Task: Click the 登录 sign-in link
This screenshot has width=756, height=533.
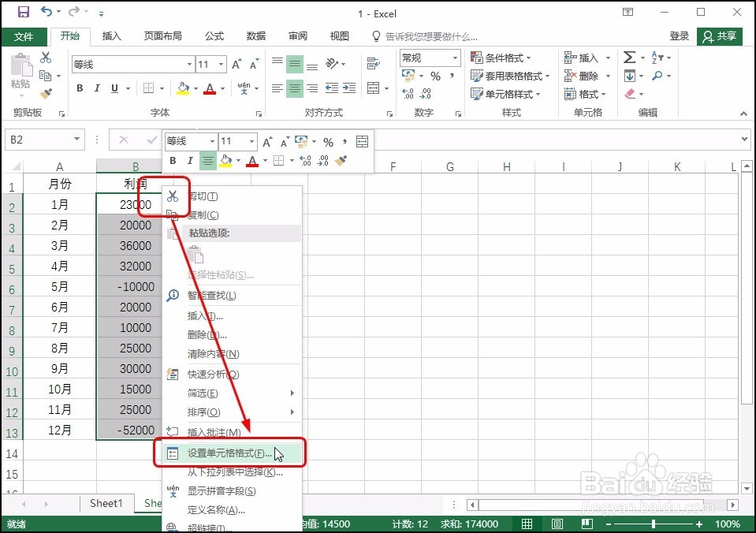Action: (679, 36)
